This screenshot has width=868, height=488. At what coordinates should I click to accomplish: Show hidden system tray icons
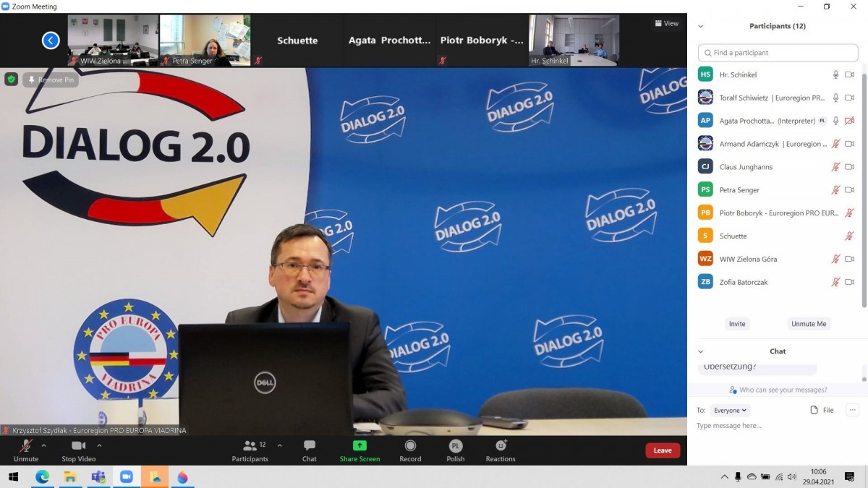724,477
